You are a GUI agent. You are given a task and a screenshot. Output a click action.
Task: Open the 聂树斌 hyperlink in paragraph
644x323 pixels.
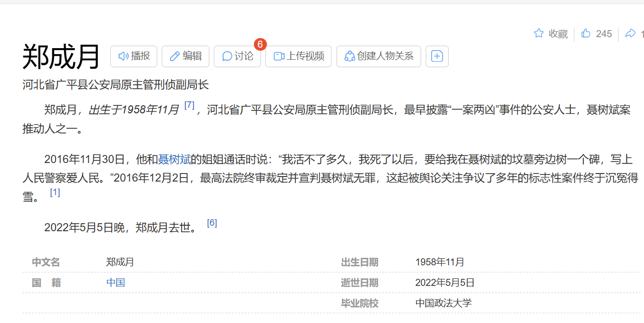(174, 159)
